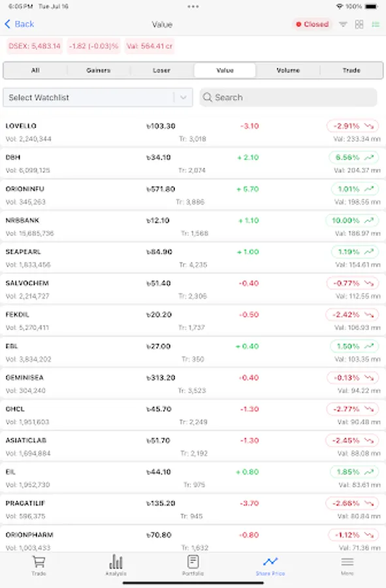The height and width of the screenshot is (588, 386).
Task: Open the filter icon near Closed badge
Action: pyautogui.click(x=343, y=24)
